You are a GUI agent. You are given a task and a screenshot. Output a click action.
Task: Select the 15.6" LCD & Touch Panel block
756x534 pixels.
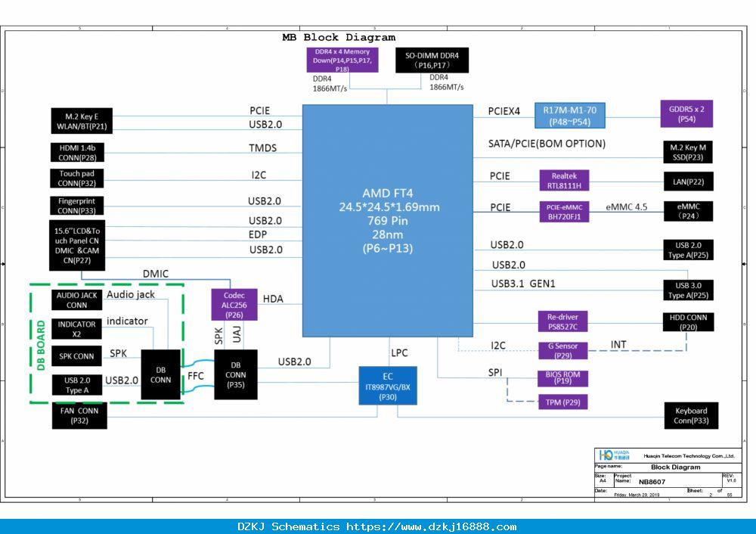(x=77, y=246)
